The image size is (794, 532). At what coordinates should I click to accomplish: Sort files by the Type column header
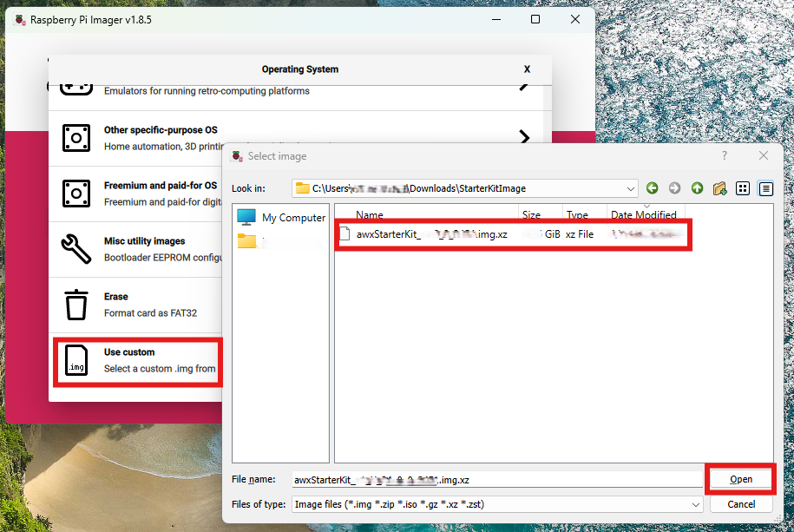pyautogui.click(x=584, y=214)
